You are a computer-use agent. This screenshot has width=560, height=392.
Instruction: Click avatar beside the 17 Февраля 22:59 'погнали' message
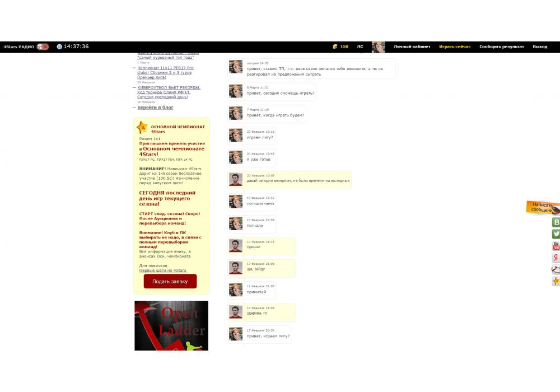click(x=236, y=223)
